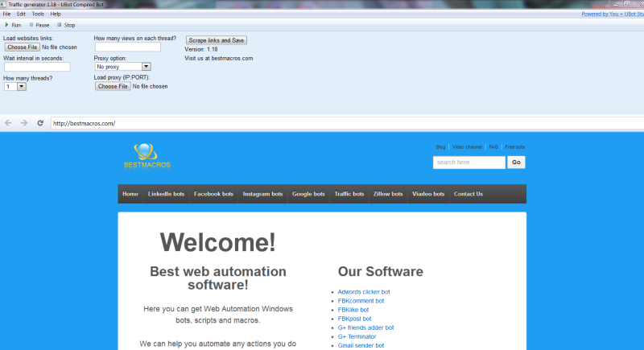Open Google bots navigation tab
This screenshot has height=350, width=644.
click(x=308, y=194)
